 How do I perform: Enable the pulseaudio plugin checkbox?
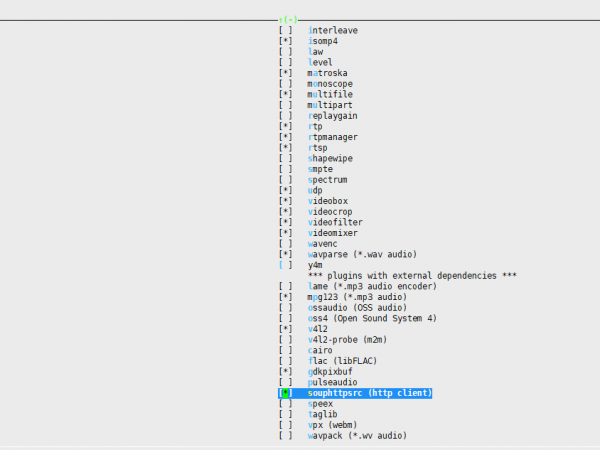[286, 382]
